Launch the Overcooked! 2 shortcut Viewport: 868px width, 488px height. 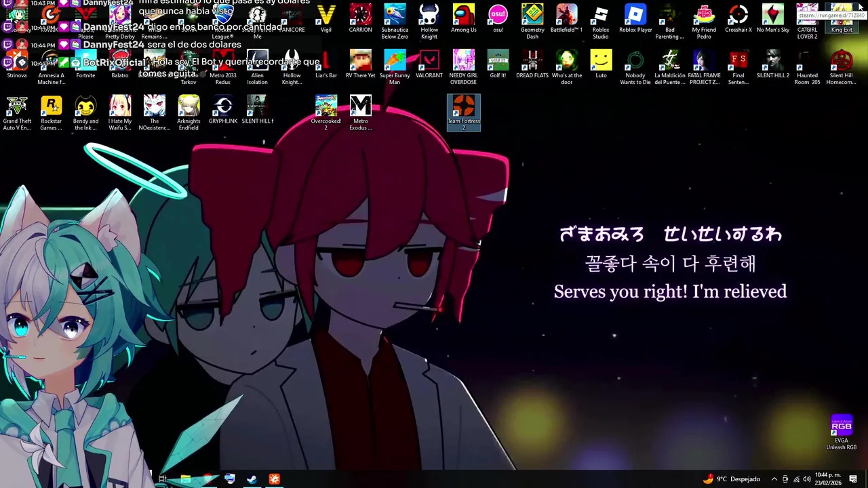(326, 113)
